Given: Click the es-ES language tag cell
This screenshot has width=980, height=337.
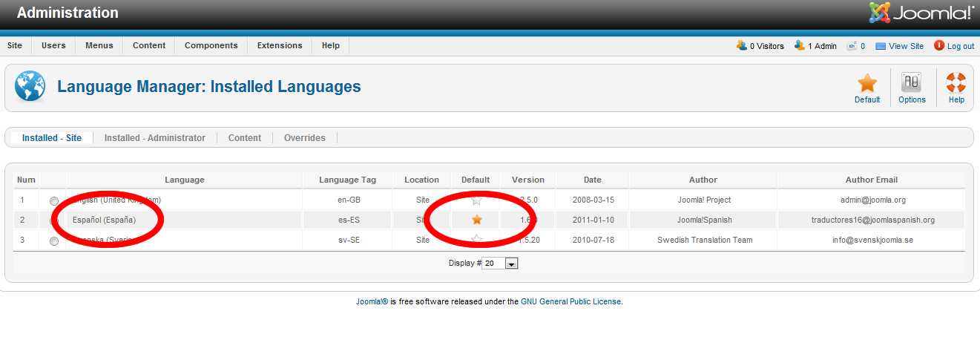Looking at the screenshot, I should tap(348, 220).
